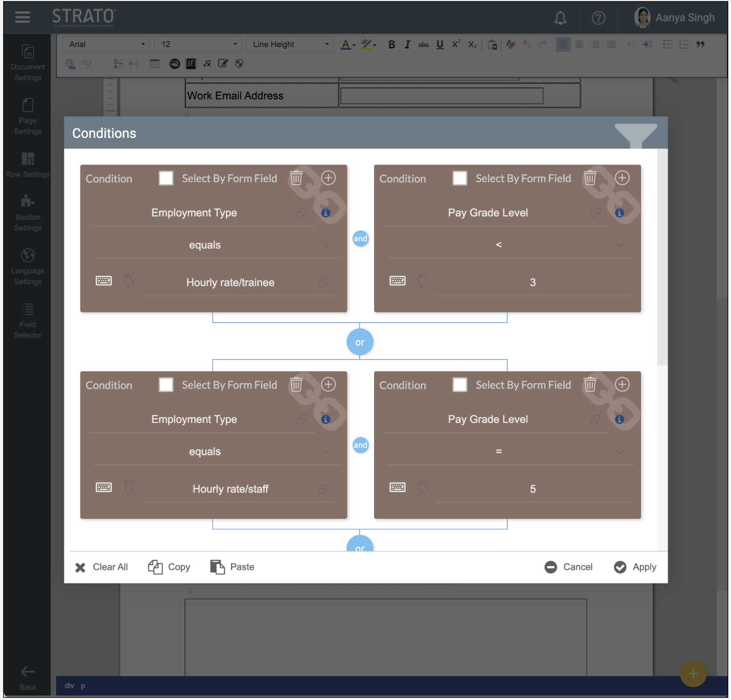Click copy icon beside Hourly rate/staff value
The height and width of the screenshot is (700, 731).
point(323,489)
